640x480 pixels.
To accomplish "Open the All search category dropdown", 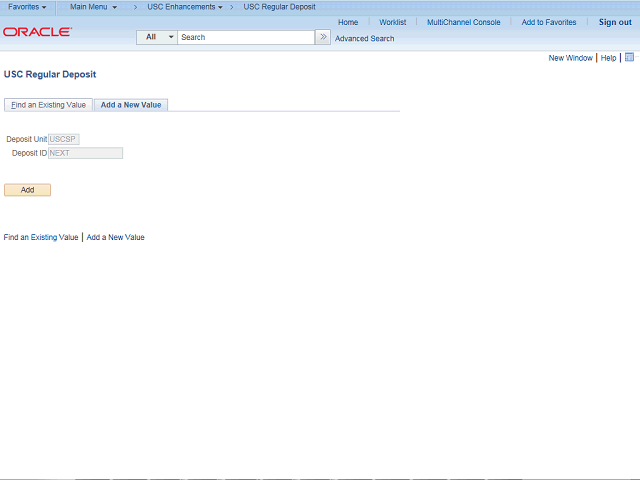I will coord(157,37).
